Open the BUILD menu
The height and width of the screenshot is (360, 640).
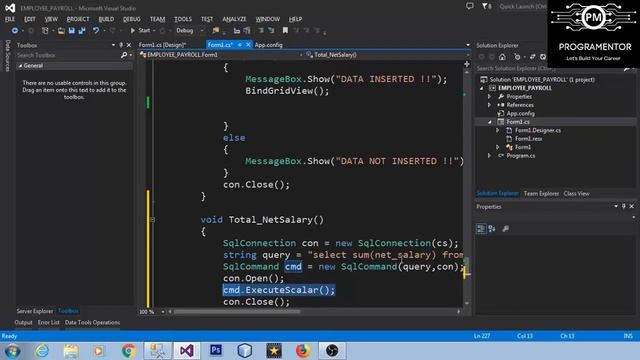pos(106,19)
